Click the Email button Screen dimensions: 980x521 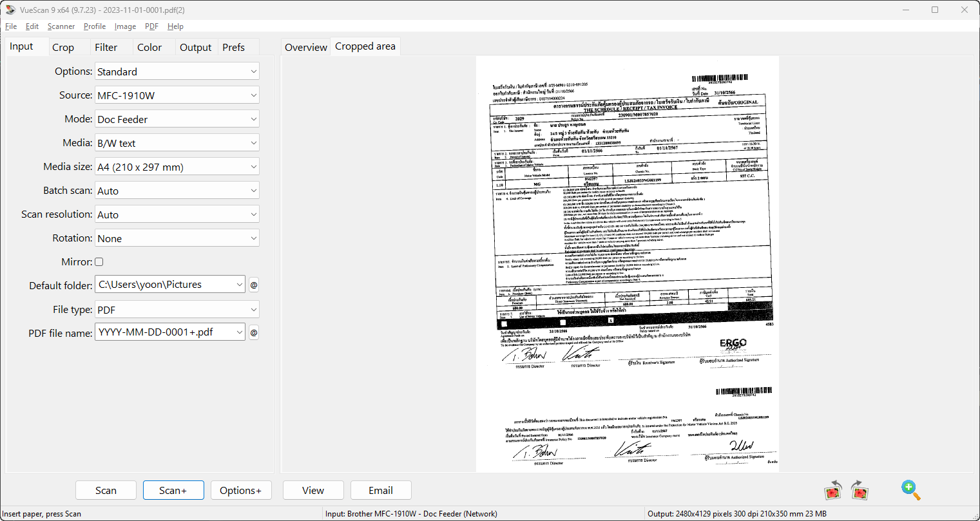pos(381,490)
